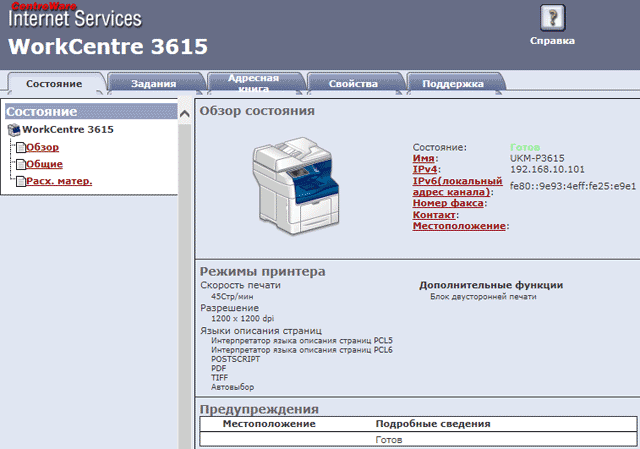
Task: Open the Общие link in sidebar
Action: (x=44, y=164)
